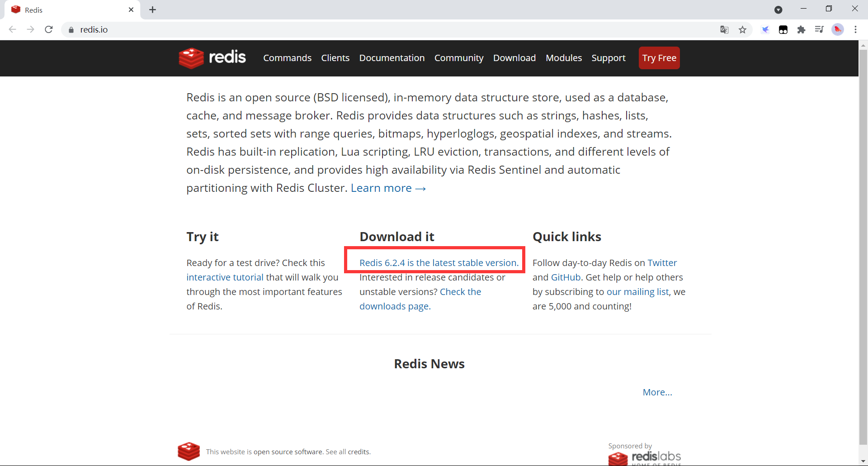Click the scrollbar up arrow
The width and height of the screenshot is (868, 466).
[x=863, y=45]
